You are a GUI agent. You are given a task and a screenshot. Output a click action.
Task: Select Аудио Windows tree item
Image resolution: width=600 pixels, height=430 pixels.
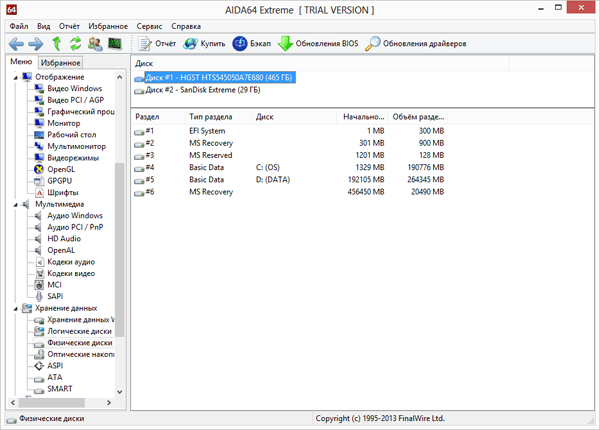75,215
